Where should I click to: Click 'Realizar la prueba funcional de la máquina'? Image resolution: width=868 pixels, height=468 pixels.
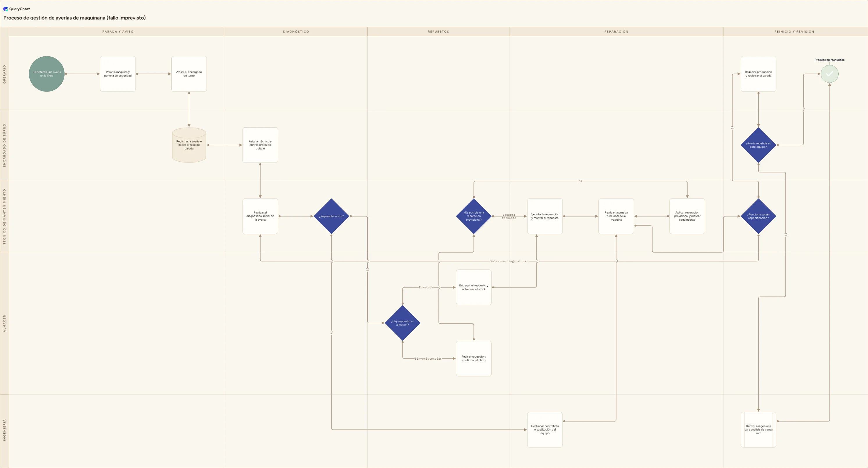click(x=616, y=216)
